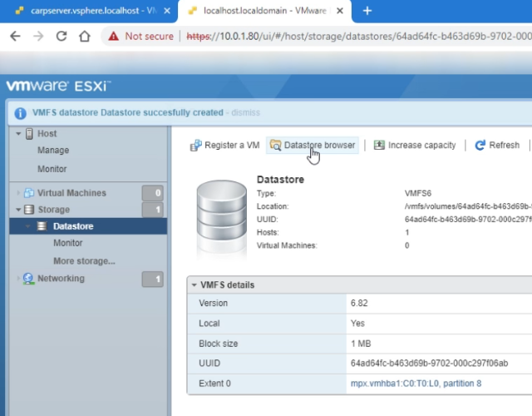The width and height of the screenshot is (532, 416).
Task: Click the VMware ESXi logo
Action: [58, 86]
